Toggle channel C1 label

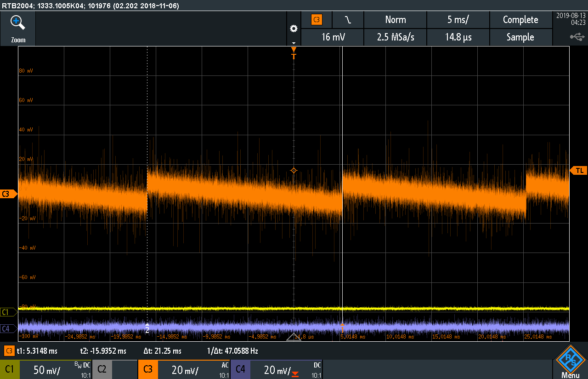(10, 369)
